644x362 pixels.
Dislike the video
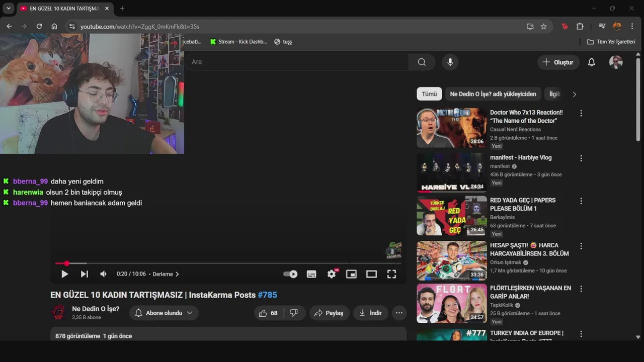click(x=294, y=313)
